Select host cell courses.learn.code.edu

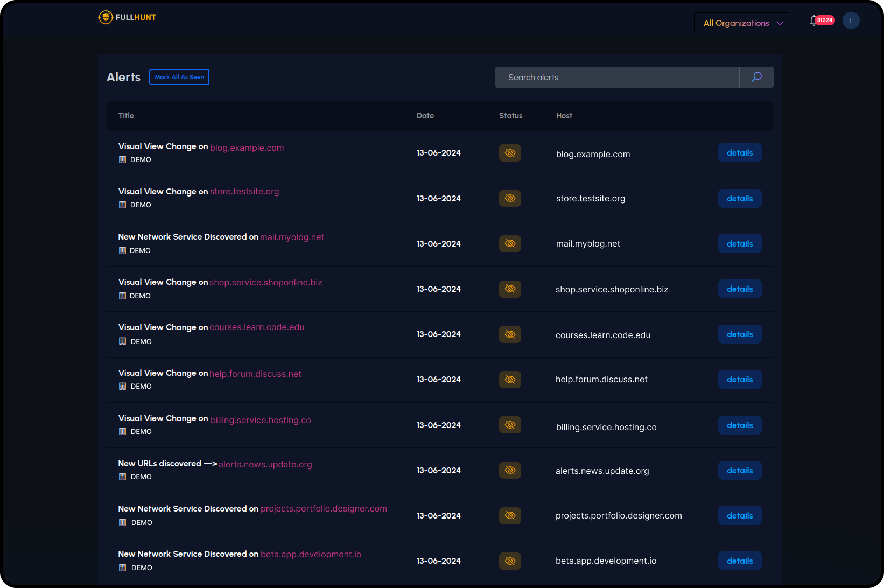point(603,335)
